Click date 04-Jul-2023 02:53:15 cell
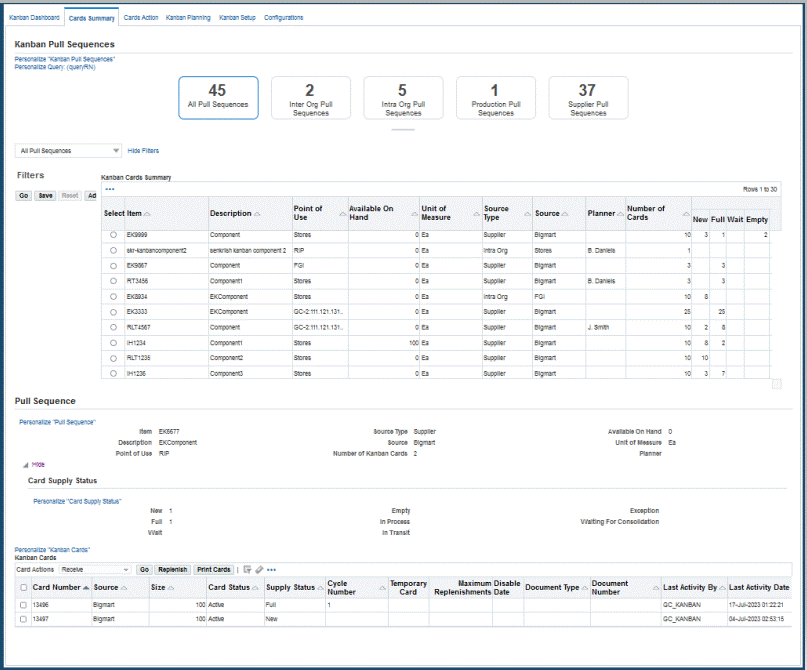This screenshot has width=807, height=670. coord(757,619)
